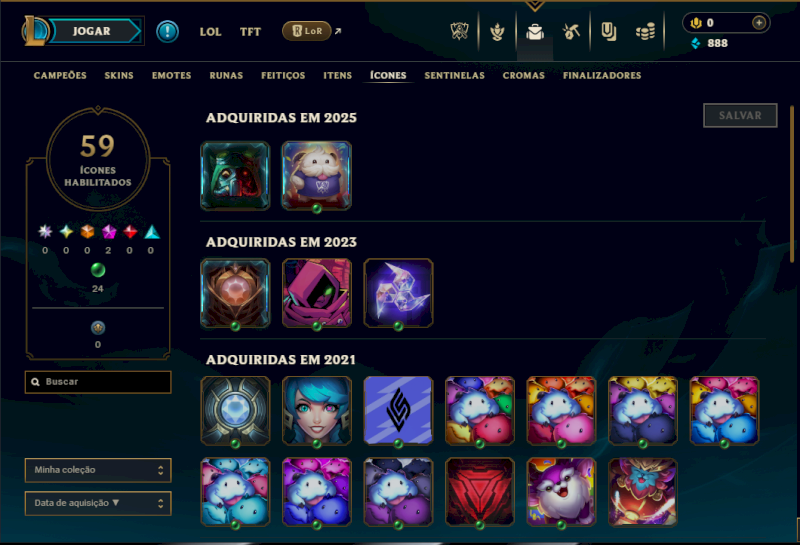Switch to the SKINS tab
The width and height of the screenshot is (800, 545).
(119, 76)
